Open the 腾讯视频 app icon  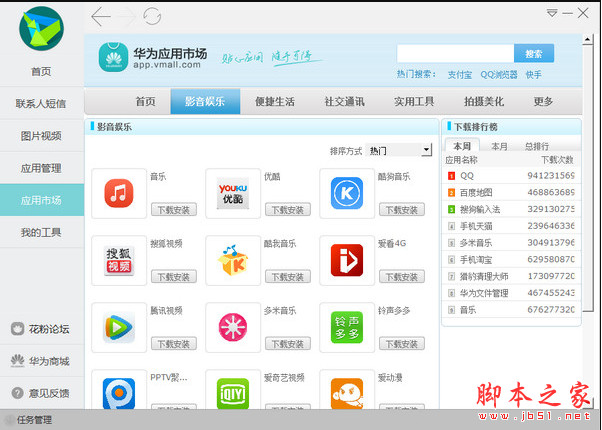(119, 327)
